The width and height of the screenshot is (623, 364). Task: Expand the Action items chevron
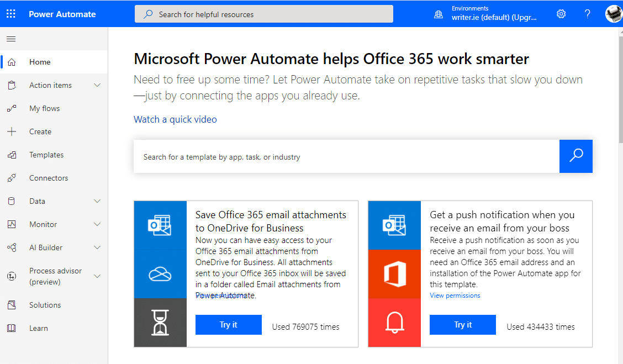97,85
